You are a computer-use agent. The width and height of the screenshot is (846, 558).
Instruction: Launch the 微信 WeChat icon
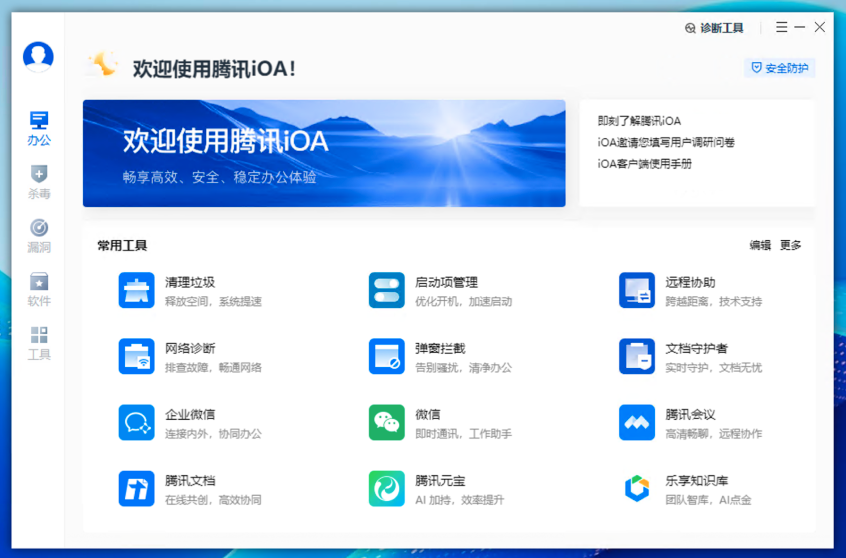pos(387,423)
